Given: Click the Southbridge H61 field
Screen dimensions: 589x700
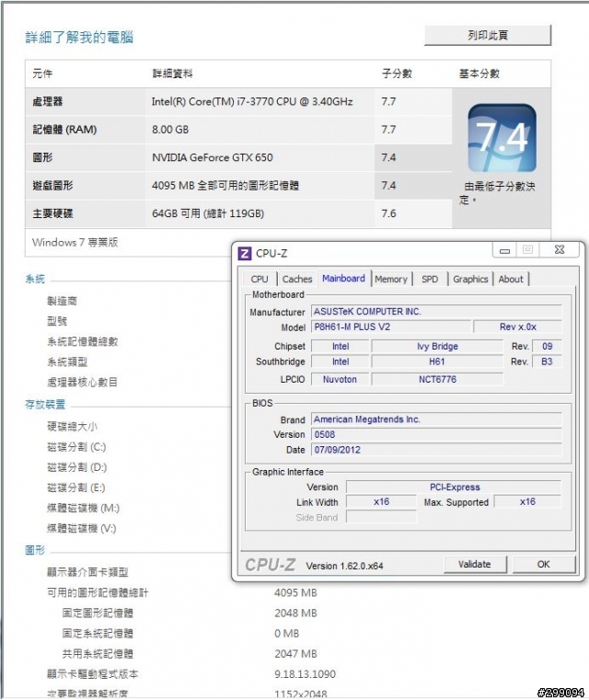Looking at the screenshot, I should (437, 361).
